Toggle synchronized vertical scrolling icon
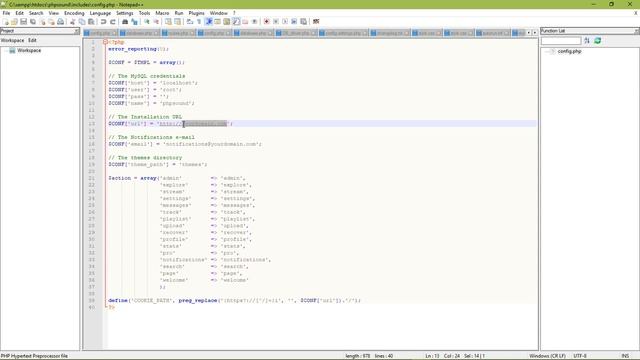 click(x=168, y=22)
